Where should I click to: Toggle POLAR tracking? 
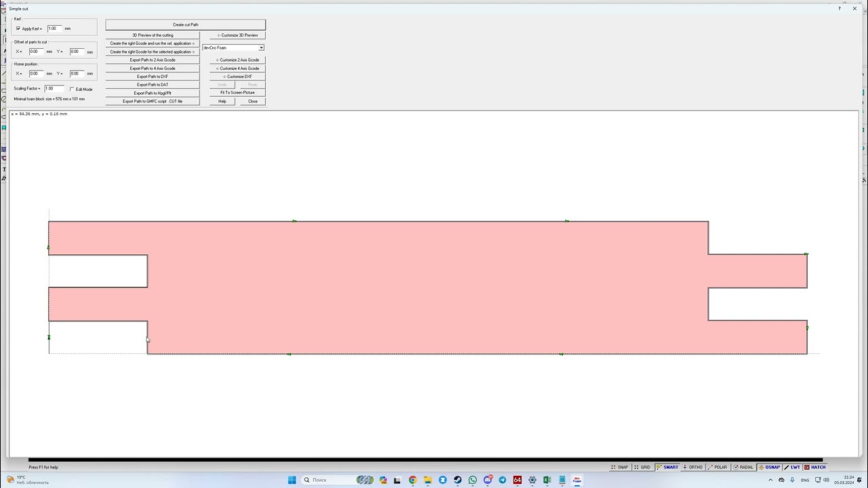click(717, 467)
